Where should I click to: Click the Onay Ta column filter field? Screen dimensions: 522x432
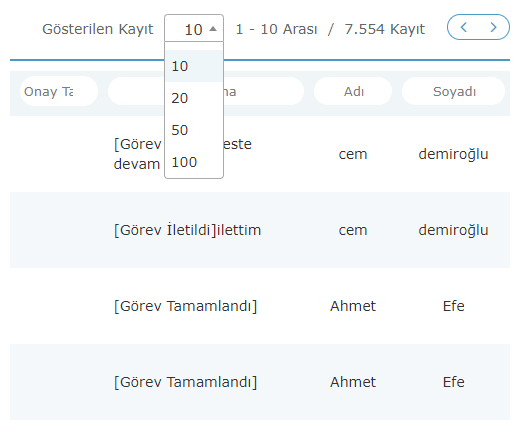click(59, 91)
